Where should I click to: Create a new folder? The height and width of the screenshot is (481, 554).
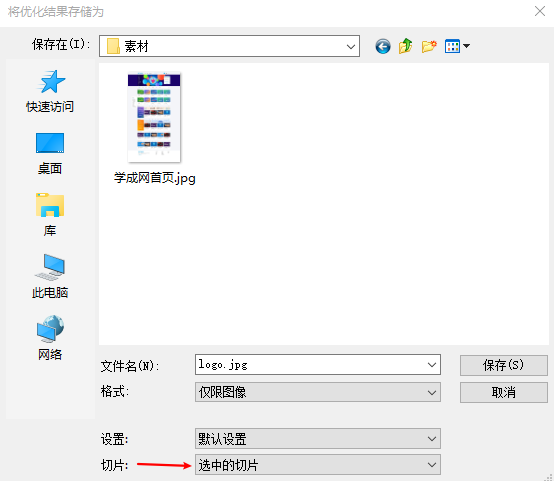[x=429, y=46]
